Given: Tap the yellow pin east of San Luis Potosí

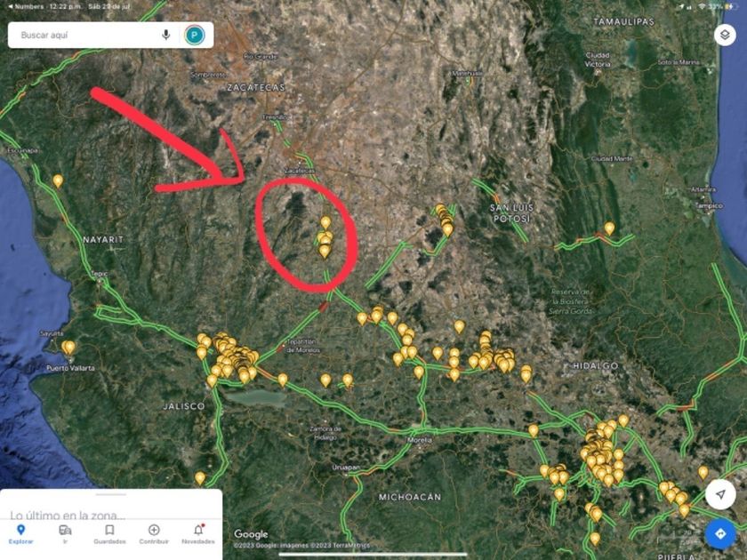Looking at the screenshot, I should point(609,228).
